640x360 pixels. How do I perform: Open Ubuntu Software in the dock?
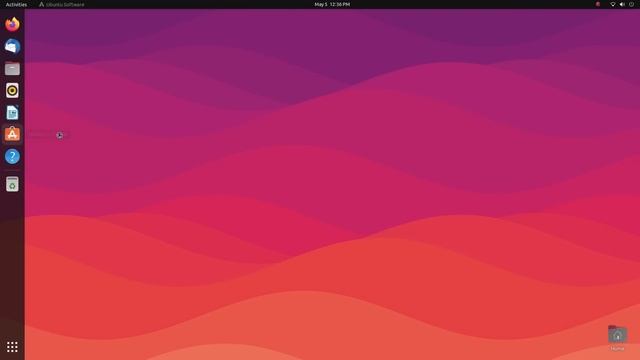tap(12, 134)
